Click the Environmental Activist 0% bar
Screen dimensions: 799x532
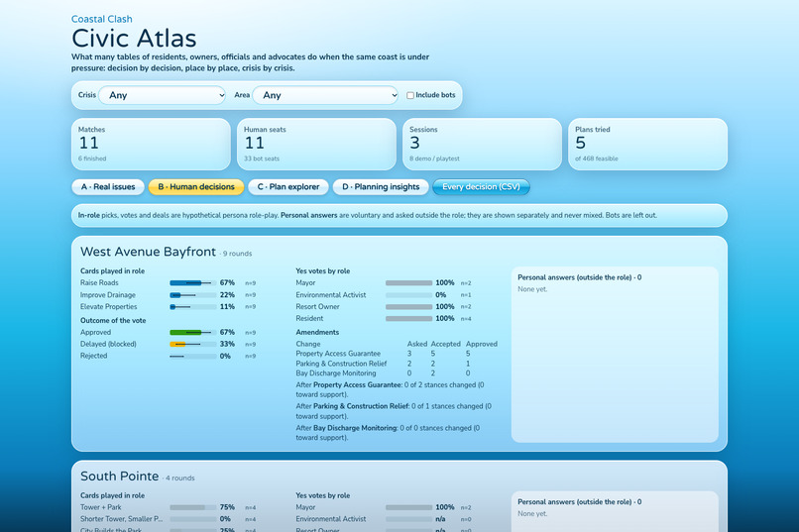click(x=408, y=295)
